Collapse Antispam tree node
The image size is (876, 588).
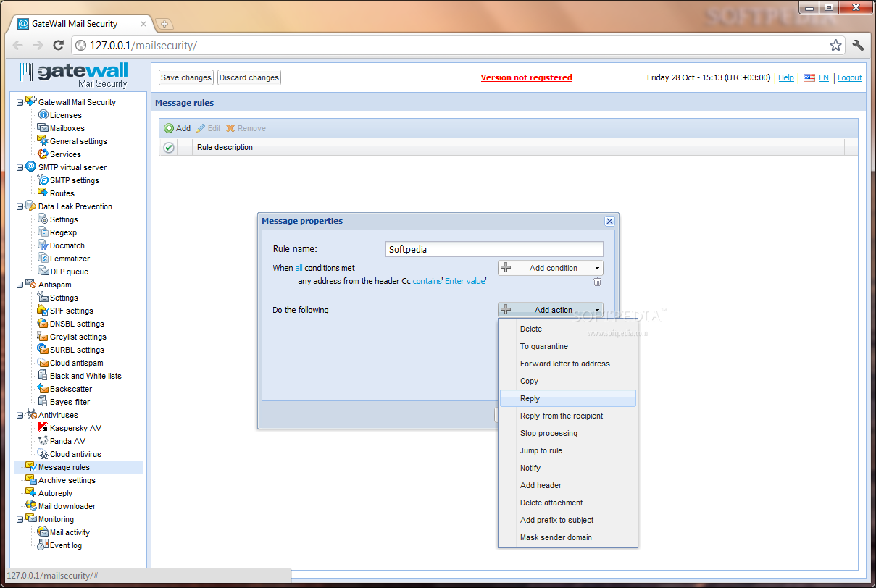coord(20,285)
